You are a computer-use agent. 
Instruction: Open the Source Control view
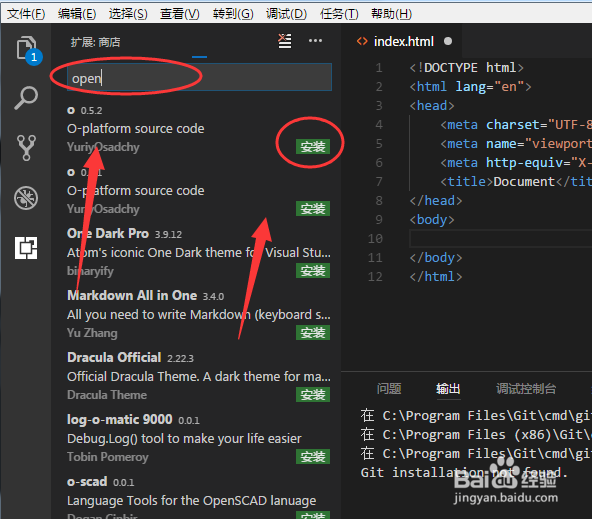coord(26,148)
